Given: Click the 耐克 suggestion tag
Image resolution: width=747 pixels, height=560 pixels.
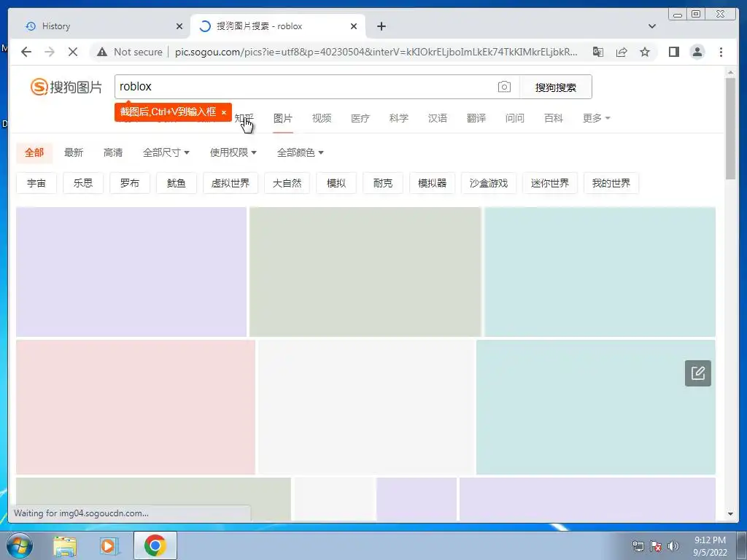Looking at the screenshot, I should click(x=383, y=183).
